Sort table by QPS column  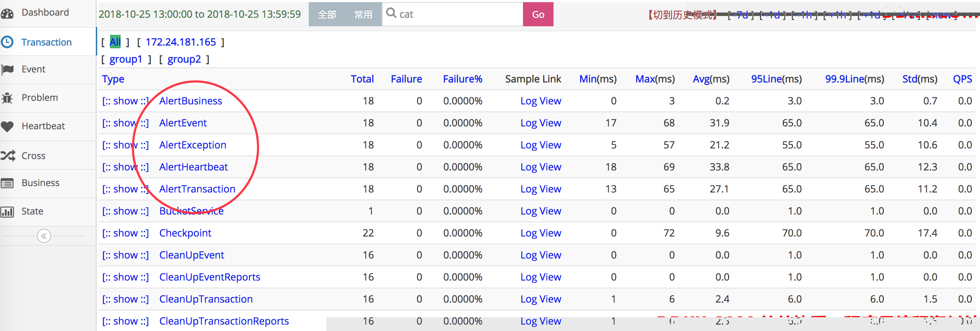coord(963,79)
